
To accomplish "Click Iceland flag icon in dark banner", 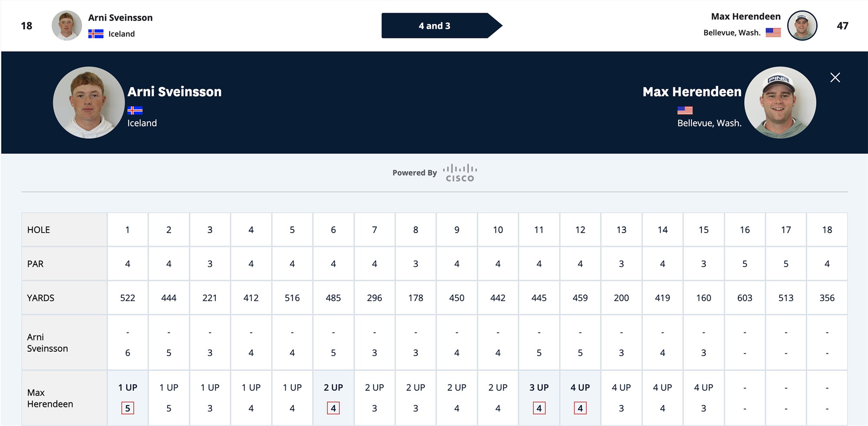I will tap(135, 110).
